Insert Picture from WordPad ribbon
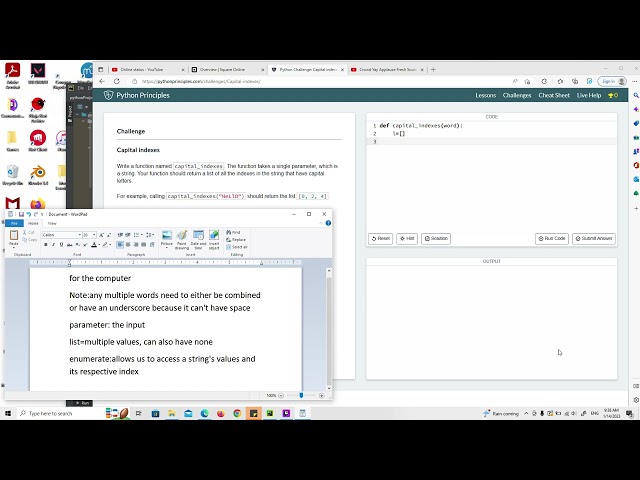The height and width of the screenshot is (480, 640). click(x=167, y=239)
